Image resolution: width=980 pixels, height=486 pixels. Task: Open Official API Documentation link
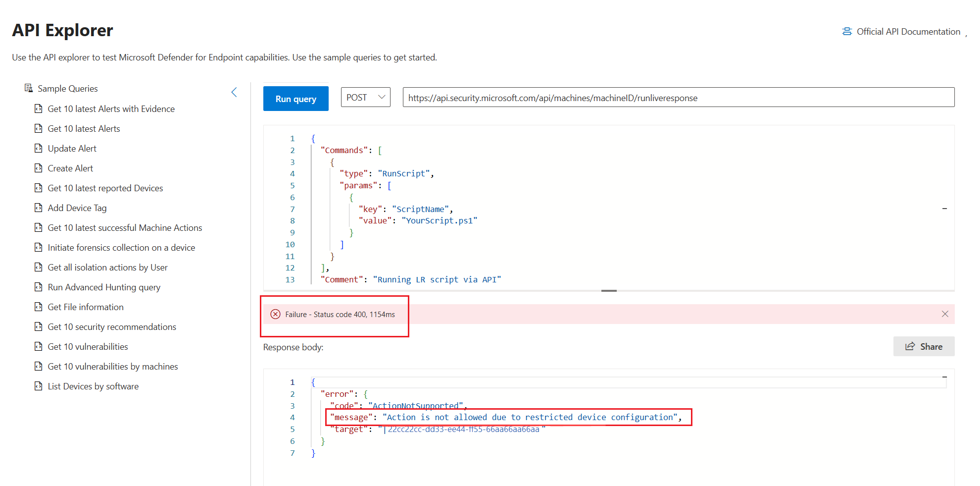[x=908, y=32]
